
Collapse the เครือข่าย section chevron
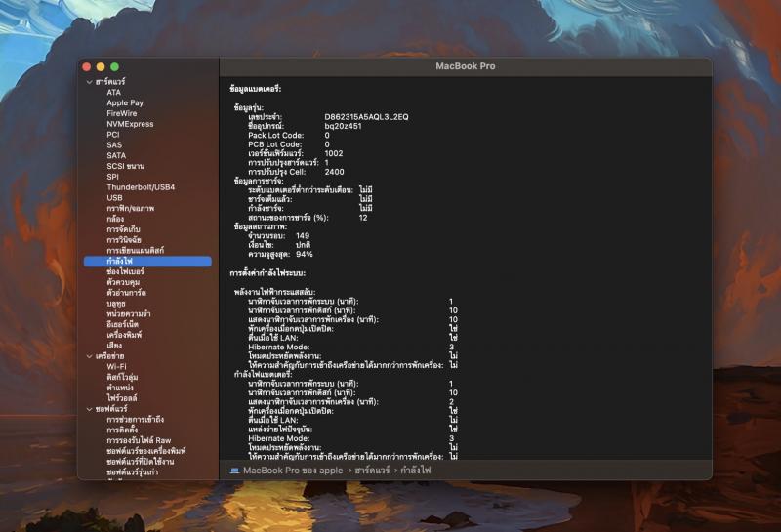click(89, 356)
